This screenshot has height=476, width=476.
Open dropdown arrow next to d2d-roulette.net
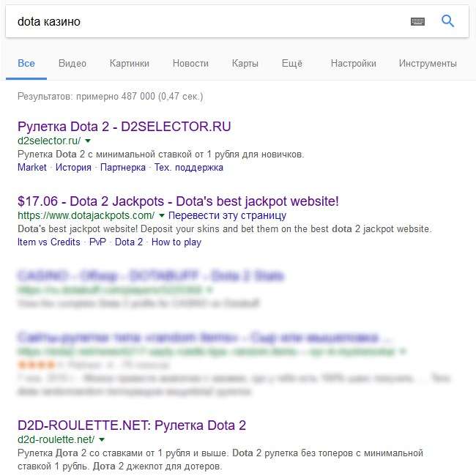102,439
